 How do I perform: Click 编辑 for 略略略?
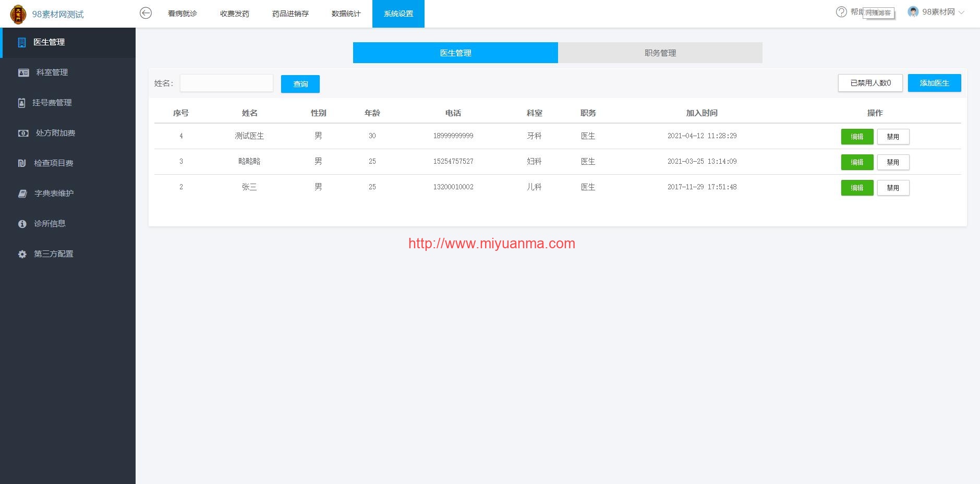tap(857, 162)
